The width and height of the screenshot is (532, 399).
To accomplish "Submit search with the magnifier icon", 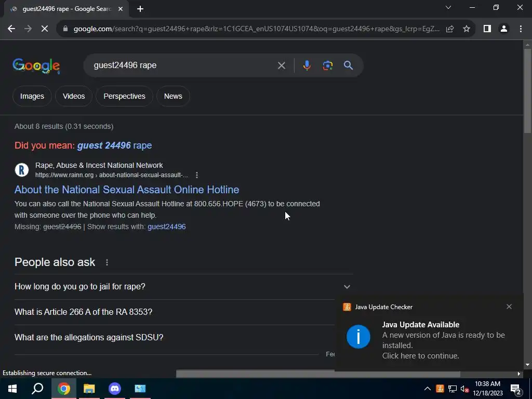I will tap(348, 65).
